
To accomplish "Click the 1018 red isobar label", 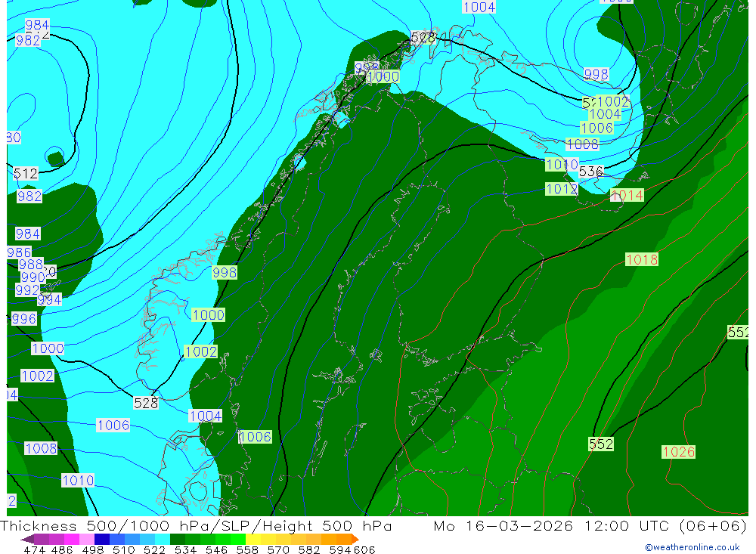I will 642,259.
